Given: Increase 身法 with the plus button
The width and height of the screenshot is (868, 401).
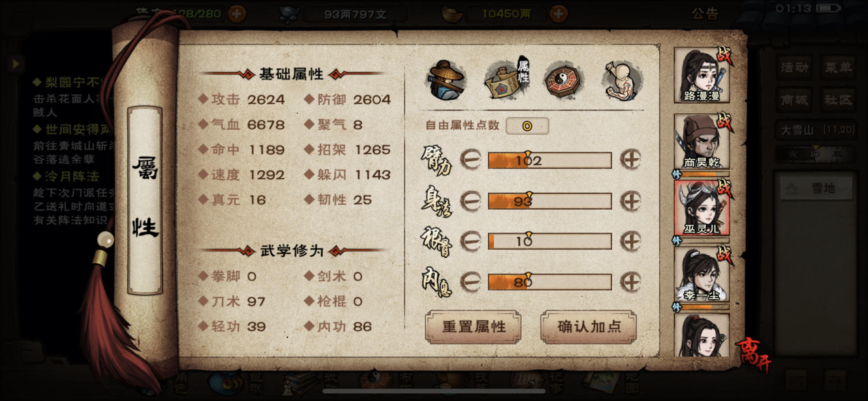Looking at the screenshot, I should click(x=631, y=200).
